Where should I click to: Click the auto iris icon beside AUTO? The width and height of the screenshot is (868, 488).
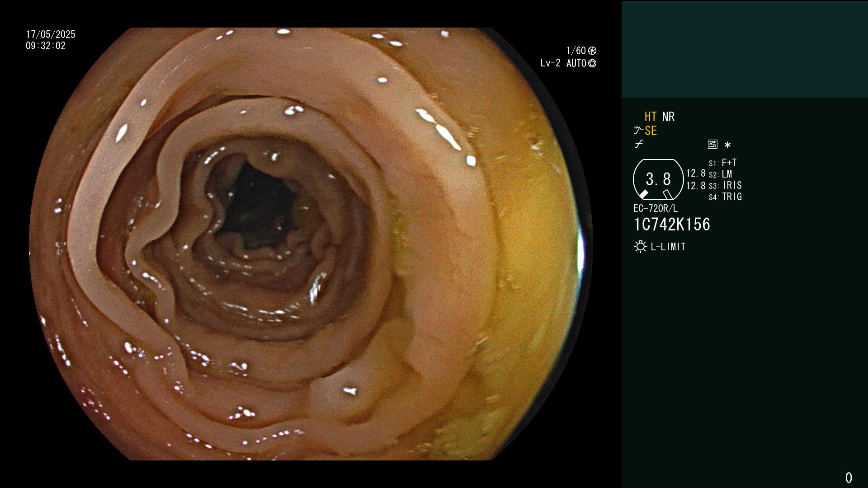[592, 63]
